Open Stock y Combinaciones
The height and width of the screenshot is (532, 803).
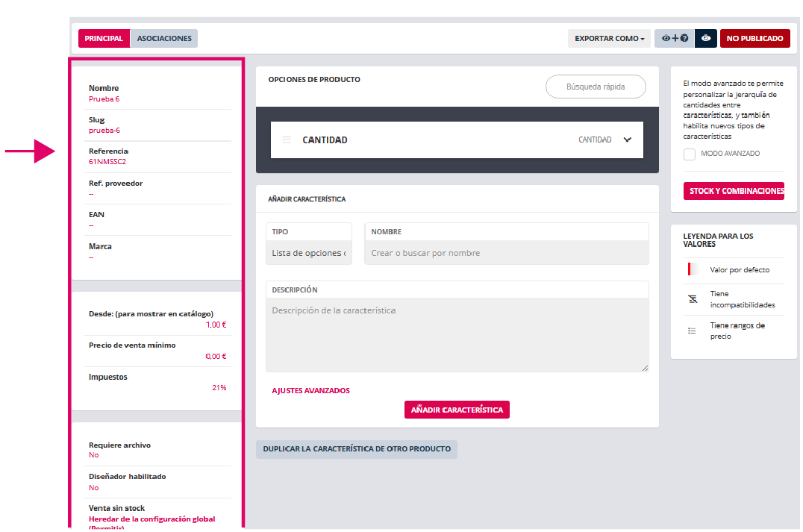click(734, 191)
